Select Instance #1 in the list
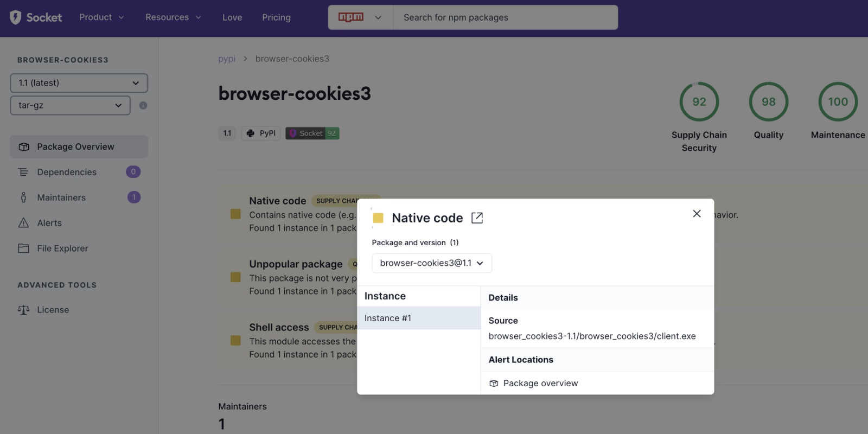Image resolution: width=868 pixels, height=434 pixels. 419,318
